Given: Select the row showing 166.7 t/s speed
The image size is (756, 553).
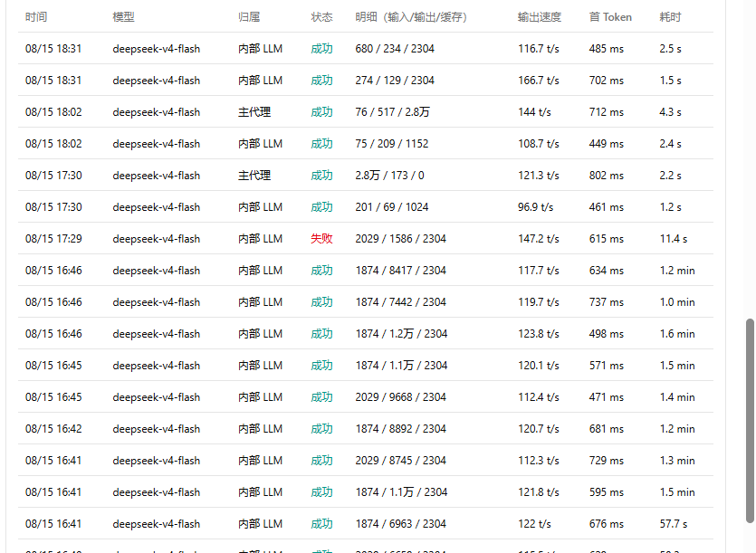Looking at the screenshot, I should point(366,80).
